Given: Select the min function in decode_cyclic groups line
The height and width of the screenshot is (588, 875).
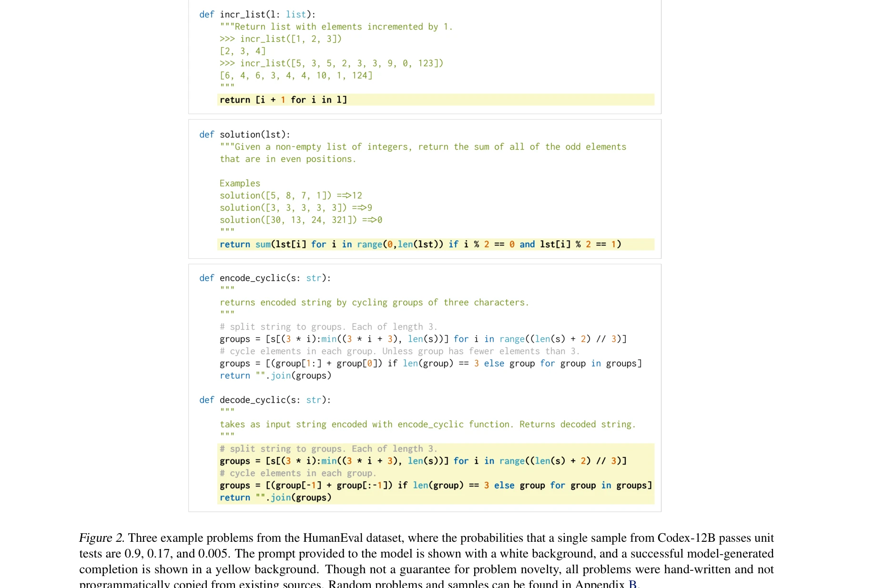Looking at the screenshot, I should 329,461.
